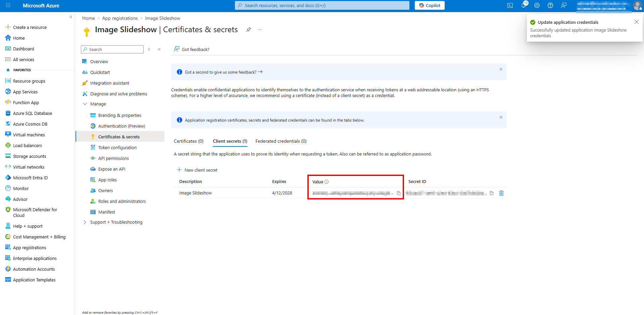The height and width of the screenshot is (315, 644).
Task: Open the Copilot button
Action: tap(430, 5)
